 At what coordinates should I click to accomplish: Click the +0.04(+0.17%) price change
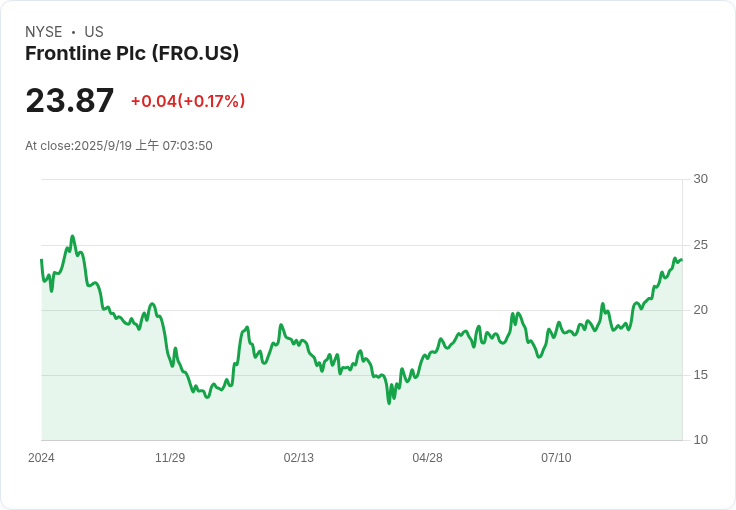pyautogui.click(x=188, y=101)
